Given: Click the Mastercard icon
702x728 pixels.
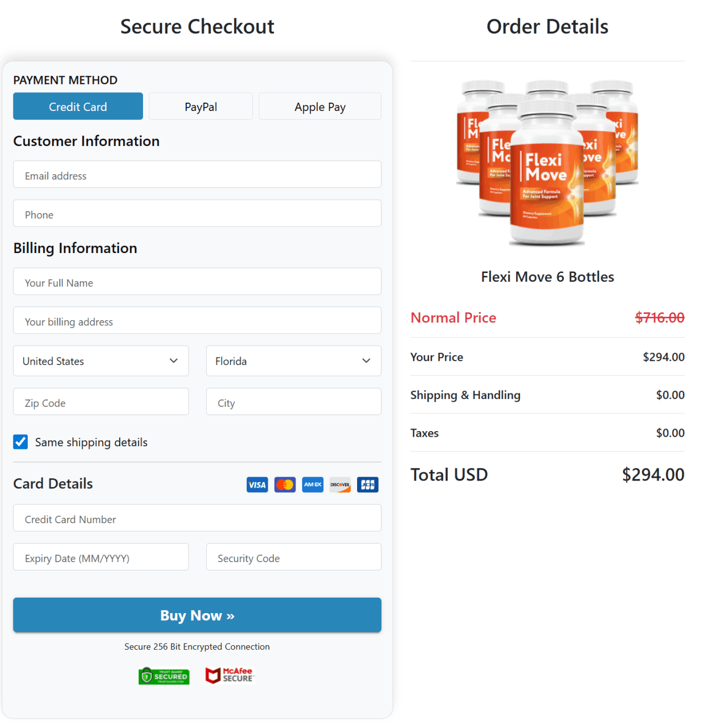Looking at the screenshot, I should click(284, 484).
